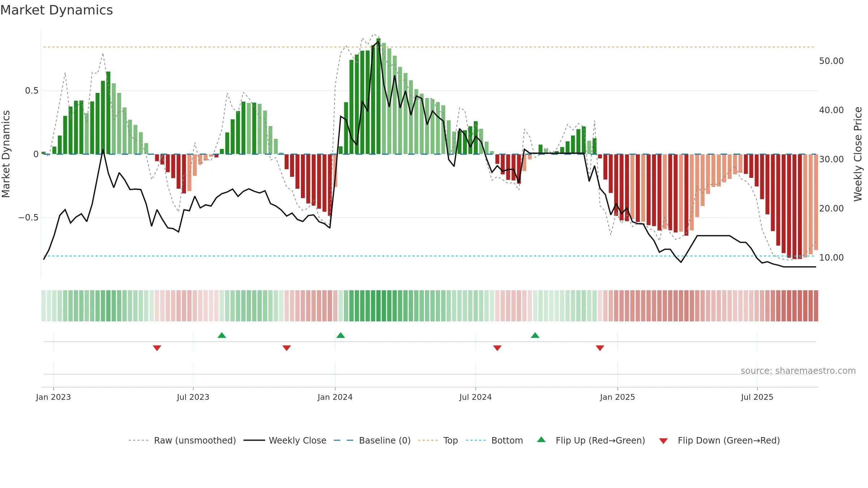Click the Jul 2025 axis label
This screenshot has width=868, height=488.
tap(757, 397)
